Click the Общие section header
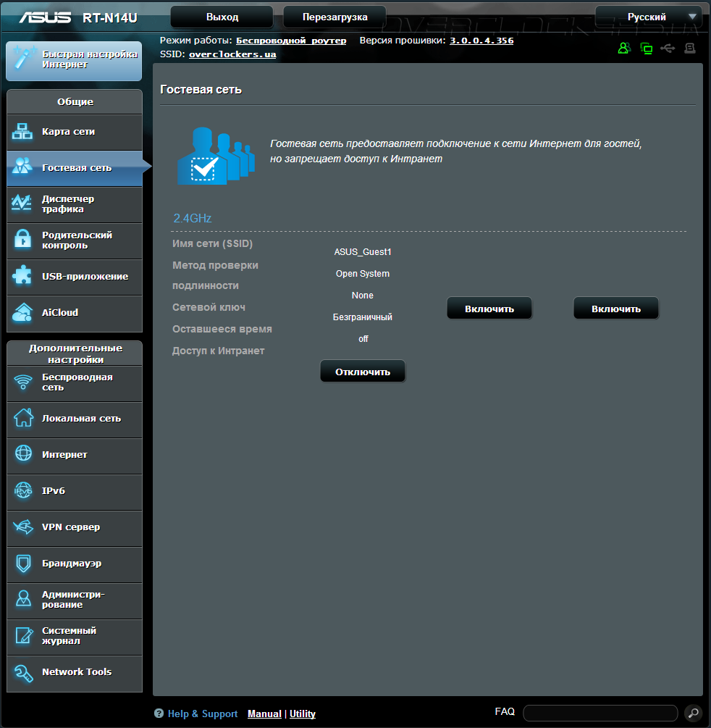This screenshot has height=728, width=711. click(x=75, y=101)
